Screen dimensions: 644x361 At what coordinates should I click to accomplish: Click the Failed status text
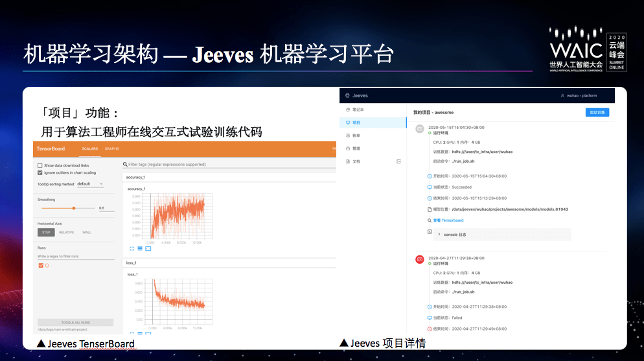coord(457,318)
